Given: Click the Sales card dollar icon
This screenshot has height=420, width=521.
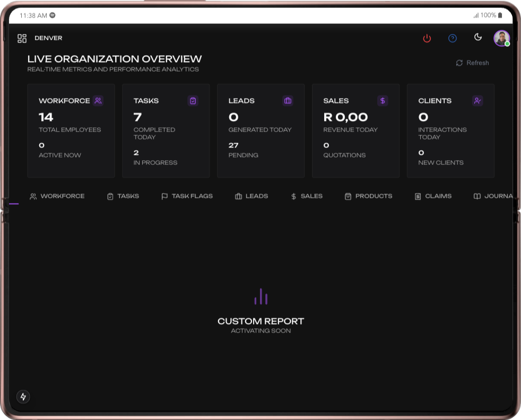Looking at the screenshot, I should click(x=383, y=101).
